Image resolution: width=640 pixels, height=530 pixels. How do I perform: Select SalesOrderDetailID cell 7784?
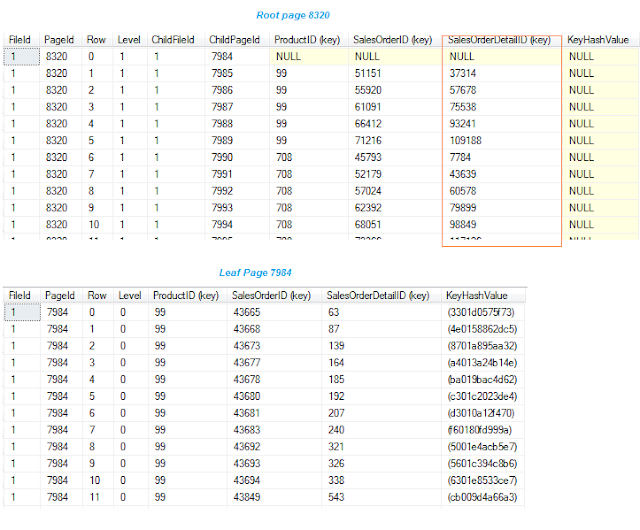tap(502, 157)
